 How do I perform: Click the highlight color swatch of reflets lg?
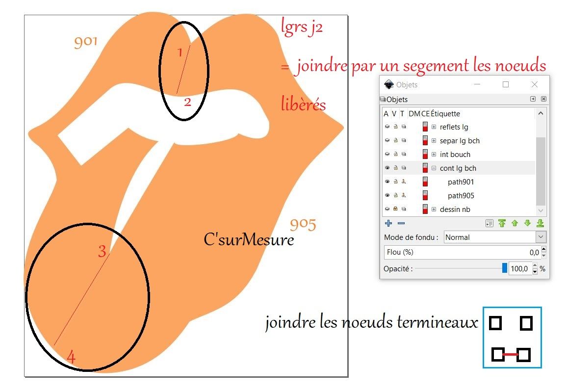pos(425,127)
